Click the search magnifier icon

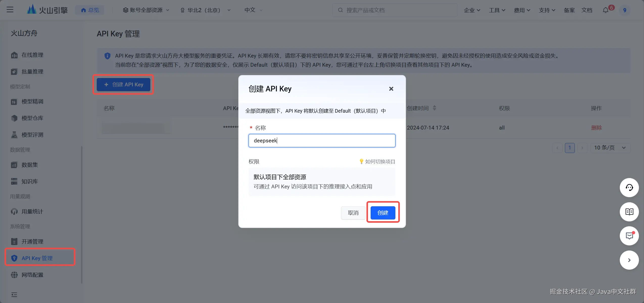tap(340, 10)
